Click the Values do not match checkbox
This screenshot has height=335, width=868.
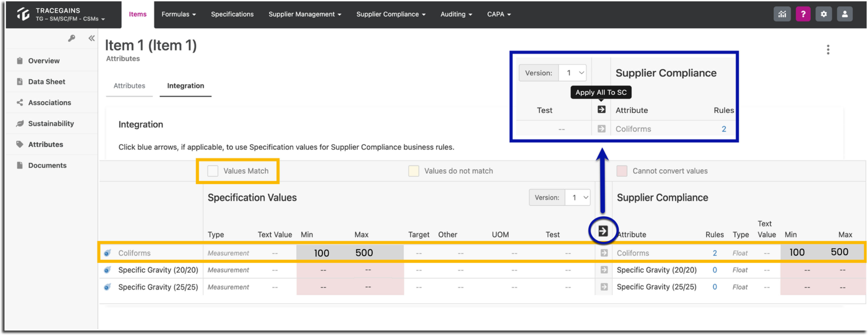pos(413,171)
